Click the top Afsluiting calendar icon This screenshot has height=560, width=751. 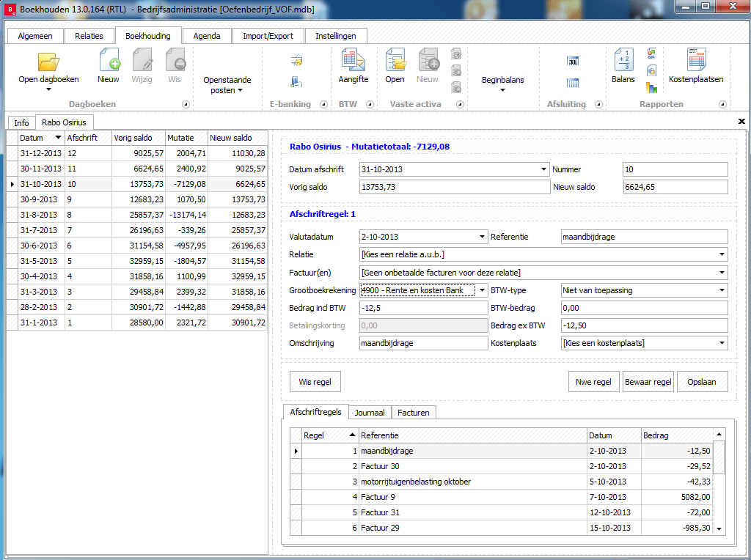click(x=573, y=62)
